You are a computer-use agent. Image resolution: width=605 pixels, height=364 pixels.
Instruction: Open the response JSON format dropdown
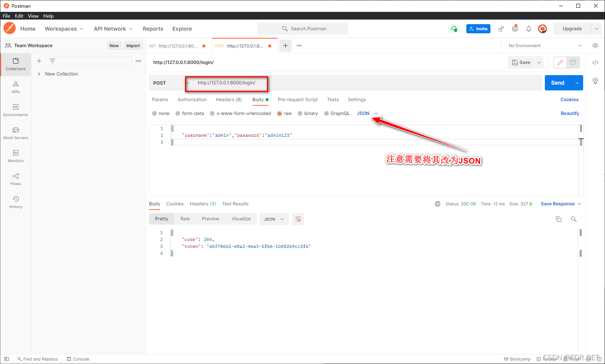(274, 219)
